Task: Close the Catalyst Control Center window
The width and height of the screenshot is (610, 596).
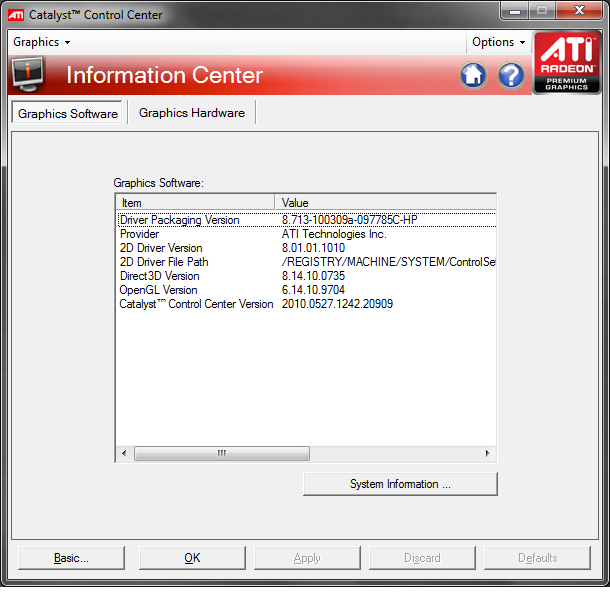Action: pos(579,11)
